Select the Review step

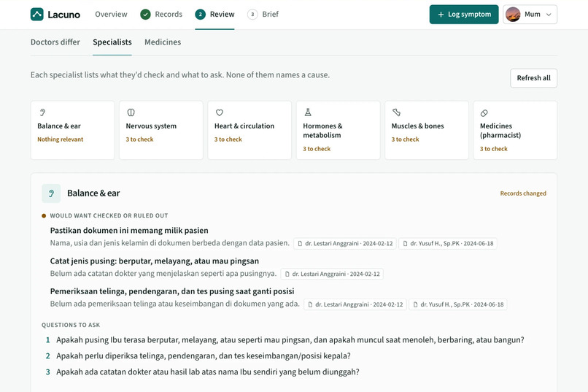point(215,15)
